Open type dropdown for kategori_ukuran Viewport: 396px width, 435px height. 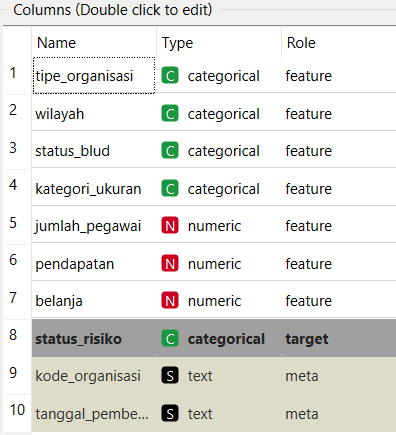pyautogui.click(x=219, y=188)
